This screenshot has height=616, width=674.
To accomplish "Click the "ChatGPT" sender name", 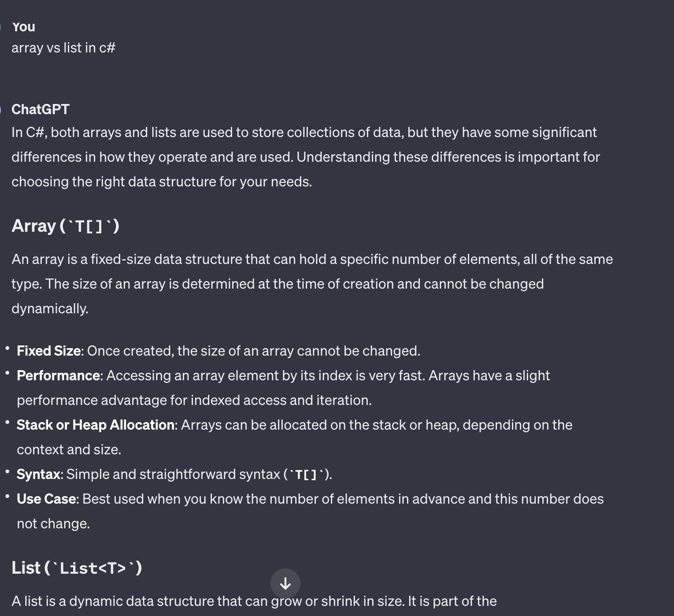I will (41, 109).
